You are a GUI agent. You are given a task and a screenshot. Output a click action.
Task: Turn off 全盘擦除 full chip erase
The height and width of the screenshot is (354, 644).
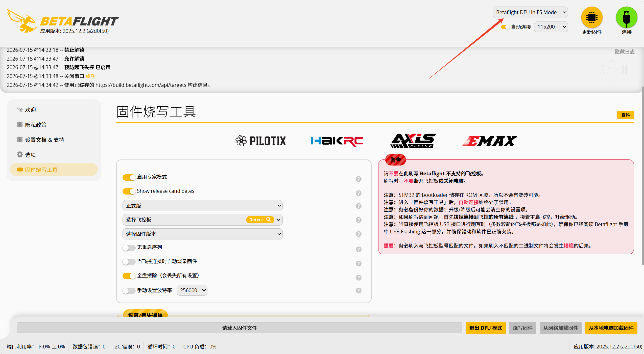click(129, 276)
